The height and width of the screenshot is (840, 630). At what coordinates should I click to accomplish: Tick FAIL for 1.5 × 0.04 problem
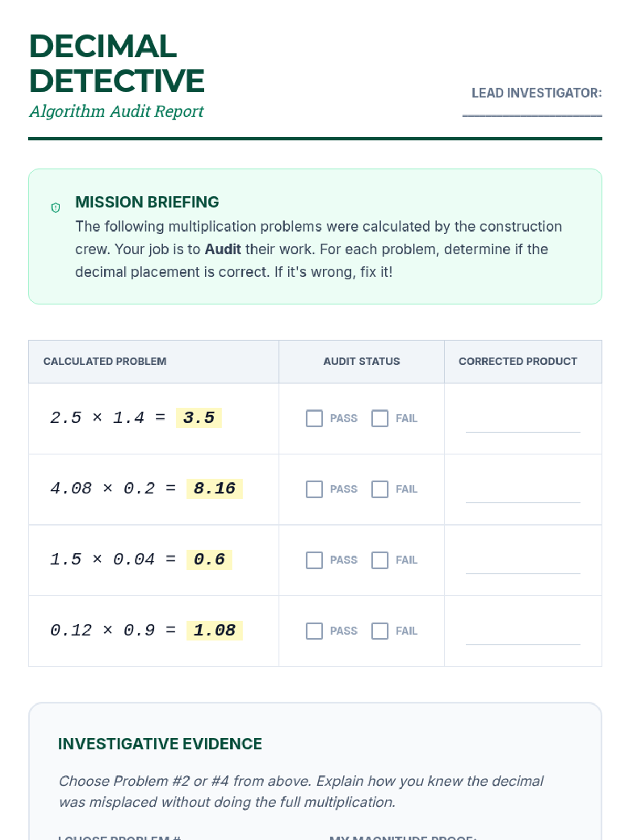380,560
